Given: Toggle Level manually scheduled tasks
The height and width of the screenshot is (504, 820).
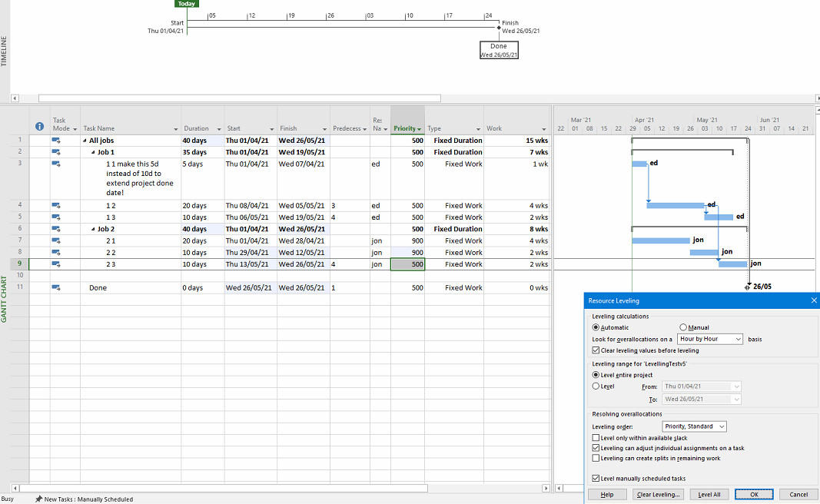Looking at the screenshot, I should 596,479.
